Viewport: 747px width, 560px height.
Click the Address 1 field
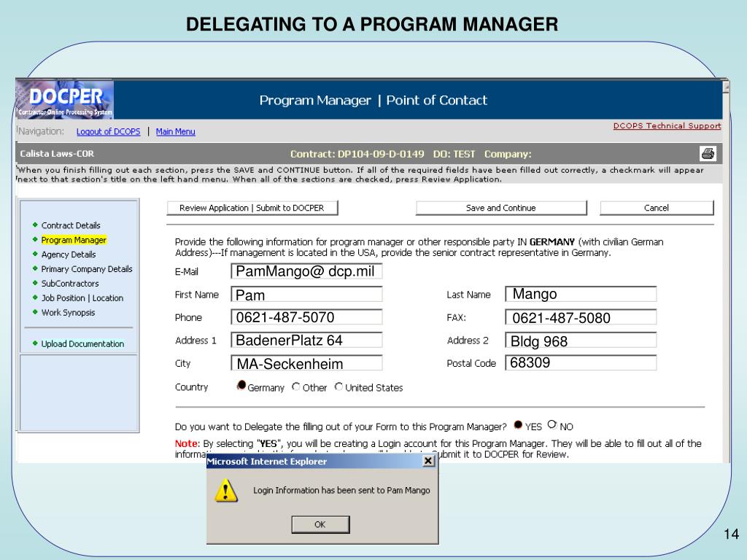(x=306, y=340)
